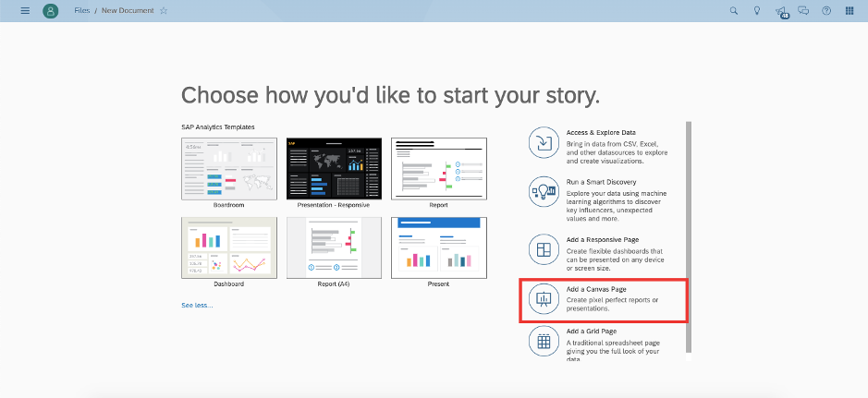Open the main hamburger menu
The width and height of the screenshot is (868, 398).
pos(25,10)
